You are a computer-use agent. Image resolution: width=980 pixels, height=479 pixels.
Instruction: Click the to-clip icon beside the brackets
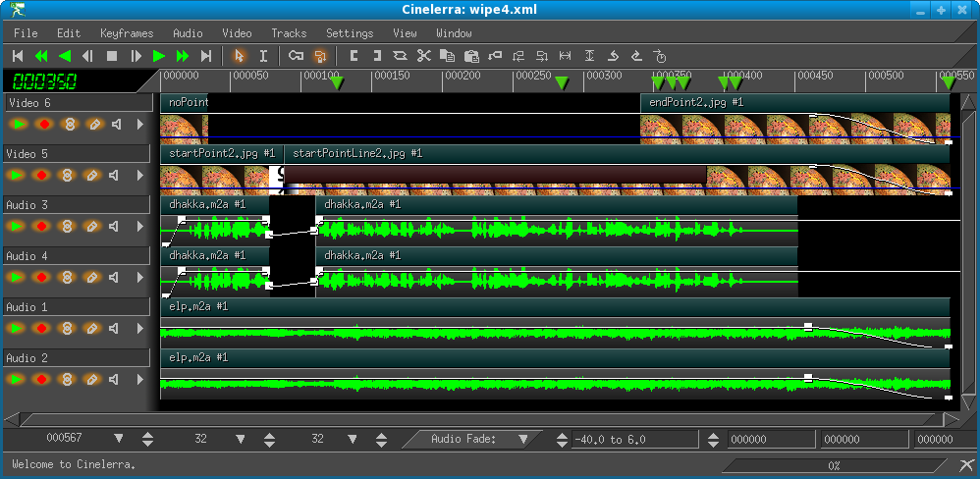pos(400,56)
